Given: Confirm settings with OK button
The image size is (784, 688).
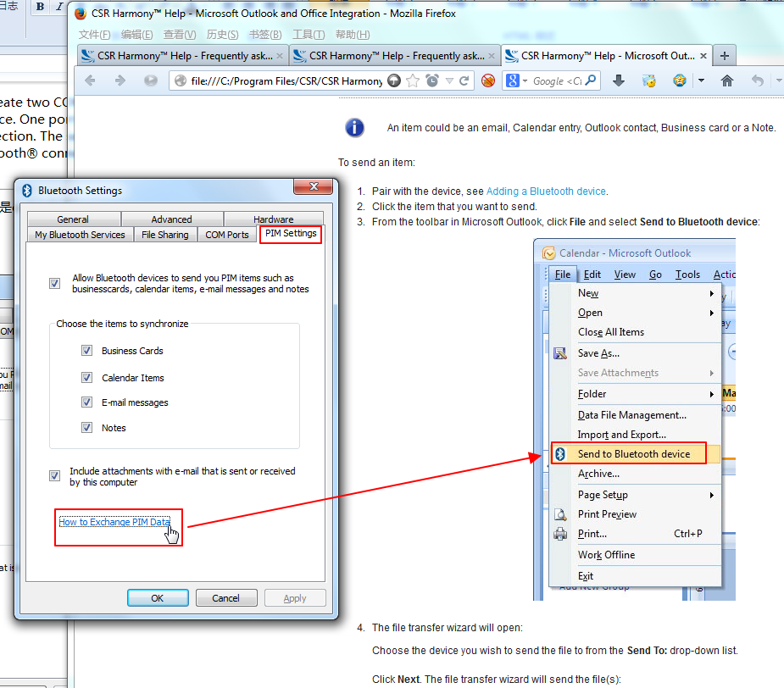Looking at the screenshot, I should click(158, 598).
